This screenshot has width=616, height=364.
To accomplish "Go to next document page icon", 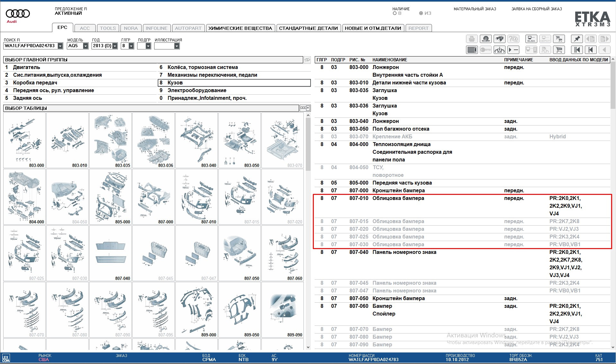I will point(604,39).
